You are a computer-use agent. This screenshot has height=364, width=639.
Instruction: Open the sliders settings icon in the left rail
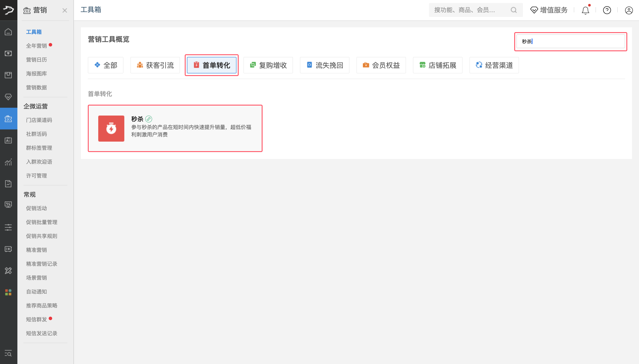pyautogui.click(x=8, y=227)
